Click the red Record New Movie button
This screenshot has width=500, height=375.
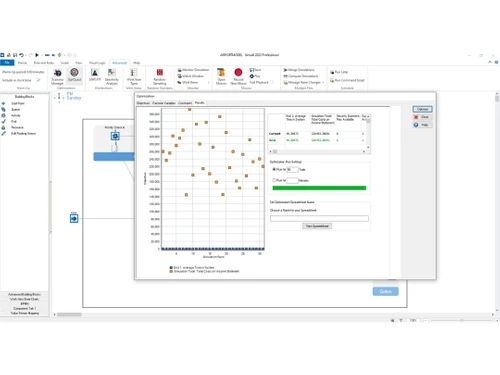point(238,76)
